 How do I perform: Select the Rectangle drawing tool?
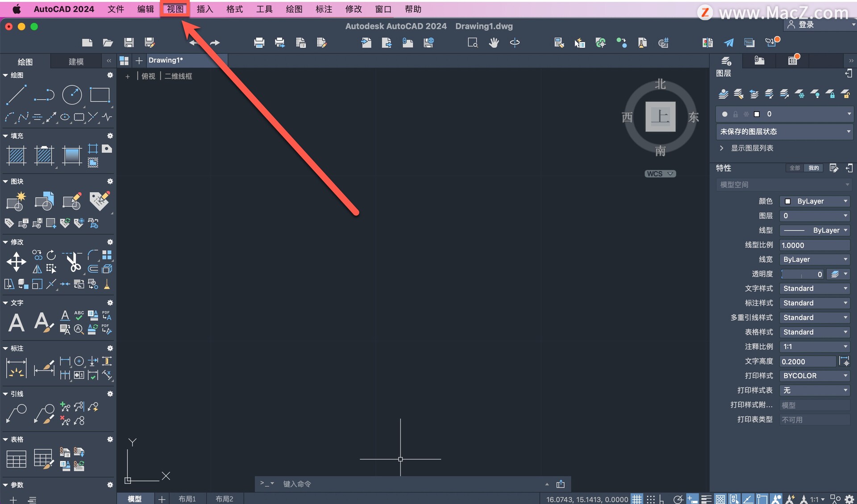point(100,95)
